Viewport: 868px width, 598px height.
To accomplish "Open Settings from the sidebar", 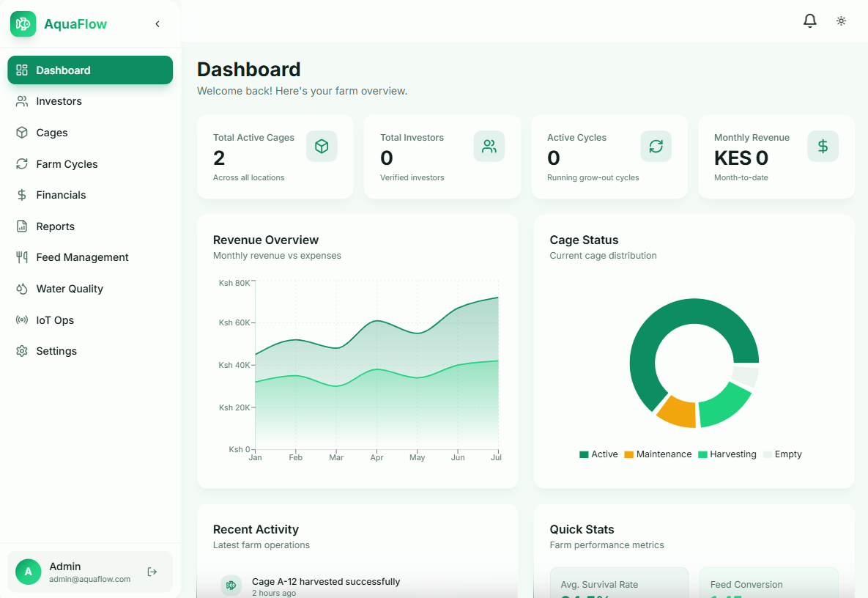I will coord(90,351).
